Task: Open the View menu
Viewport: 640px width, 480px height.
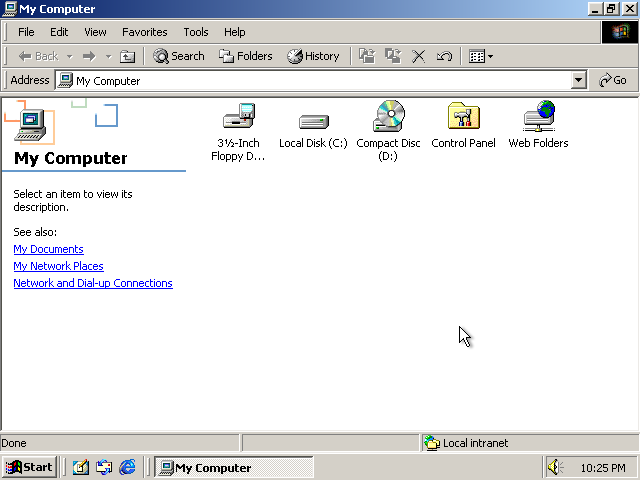Action: tap(95, 32)
